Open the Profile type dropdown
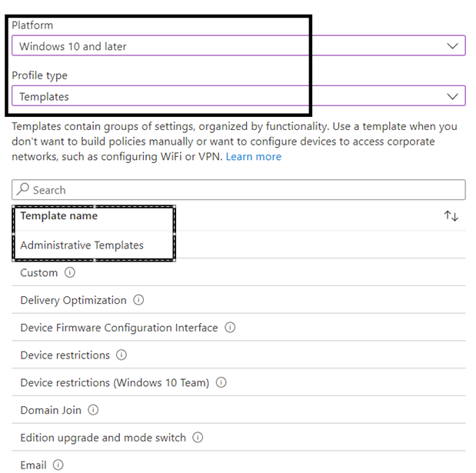This screenshot has width=476, height=473. point(238,97)
